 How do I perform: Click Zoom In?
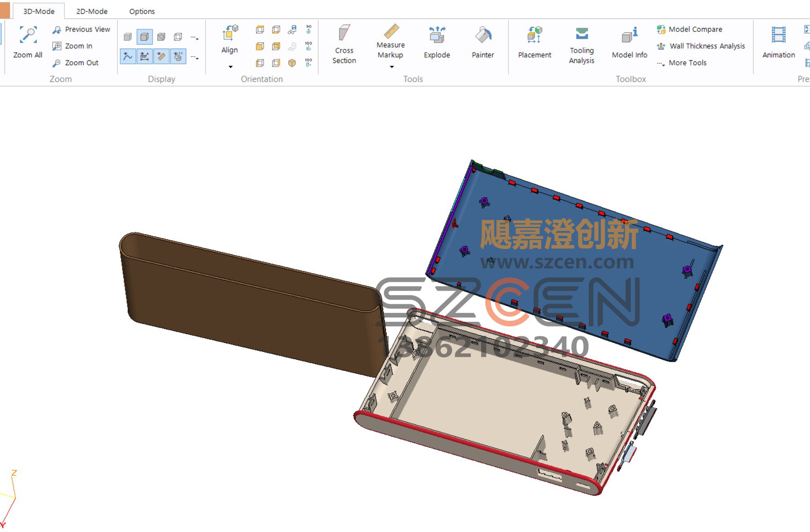pos(72,46)
